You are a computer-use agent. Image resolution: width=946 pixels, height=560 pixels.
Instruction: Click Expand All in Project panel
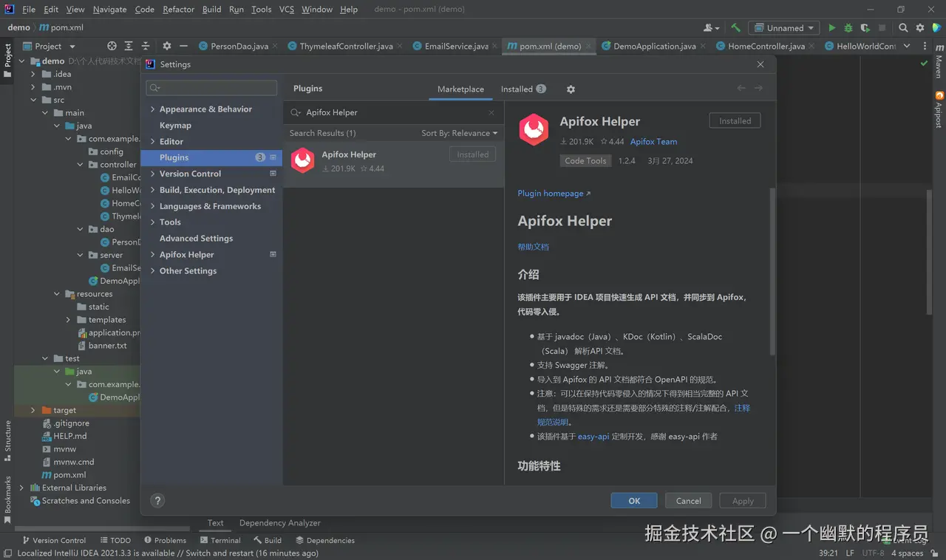(129, 46)
